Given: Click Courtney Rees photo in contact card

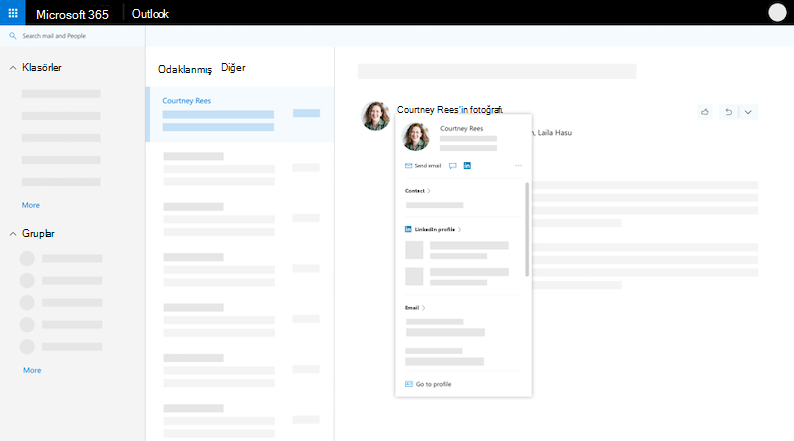Looking at the screenshot, I should pyautogui.click(x=416, y=137).
